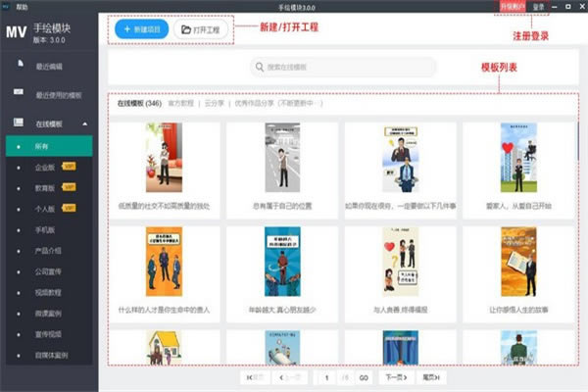Select the 产品介绍 category
Screen dimensions: 588x392
(x=49, y=251)
